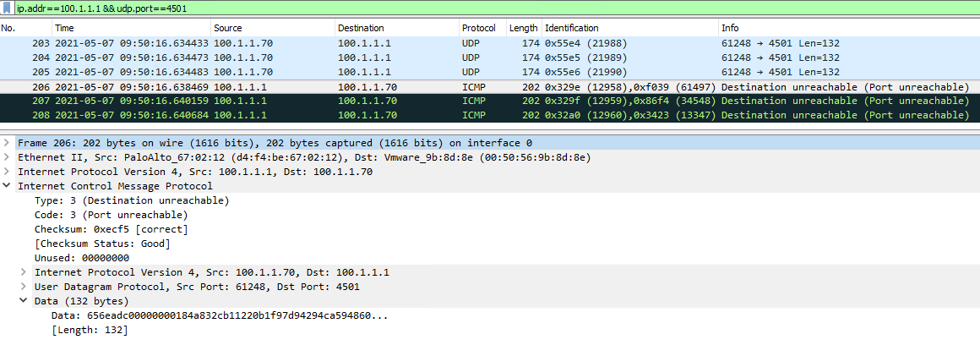The height and width of the screenshot is (356, 980).
Task: Click Identification 0x55e4 (21988) cell
Action: tap(586, 44)
